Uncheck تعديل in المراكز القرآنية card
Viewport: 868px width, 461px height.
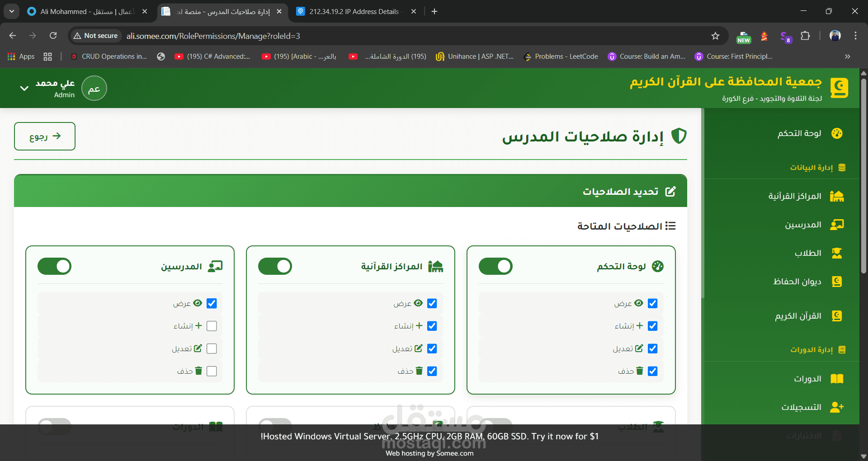click(x=432, y=348)
